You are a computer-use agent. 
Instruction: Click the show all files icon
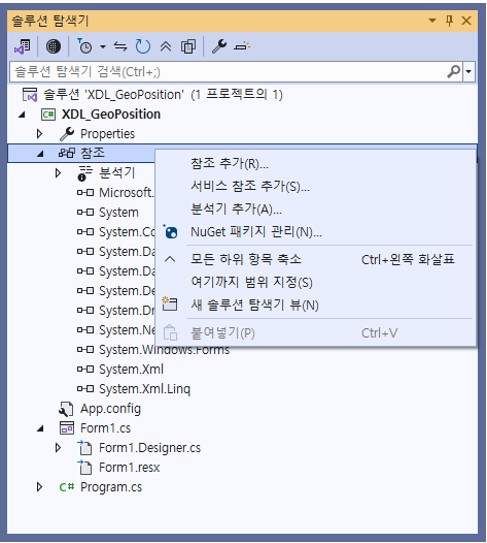click(x=188, y=46)
